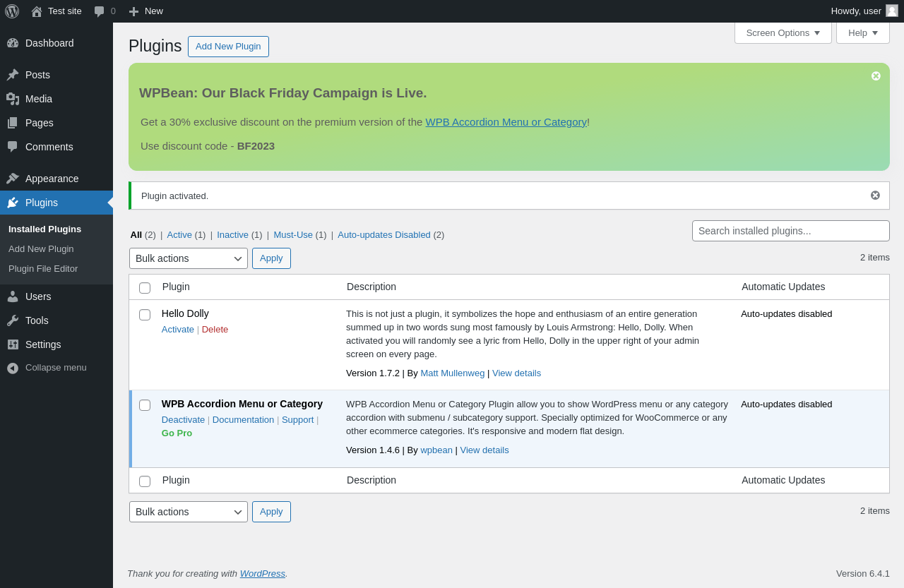Open the top Bulk actions dropdown
Image resolution: width=904 pixels, height=588 pixels.
tap(189, 258)
